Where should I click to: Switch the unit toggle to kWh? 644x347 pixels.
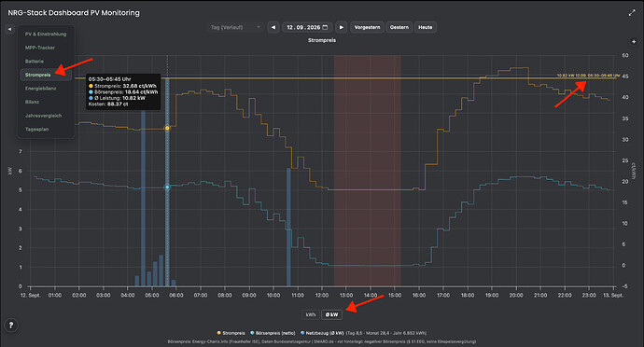tap(311, 314)
